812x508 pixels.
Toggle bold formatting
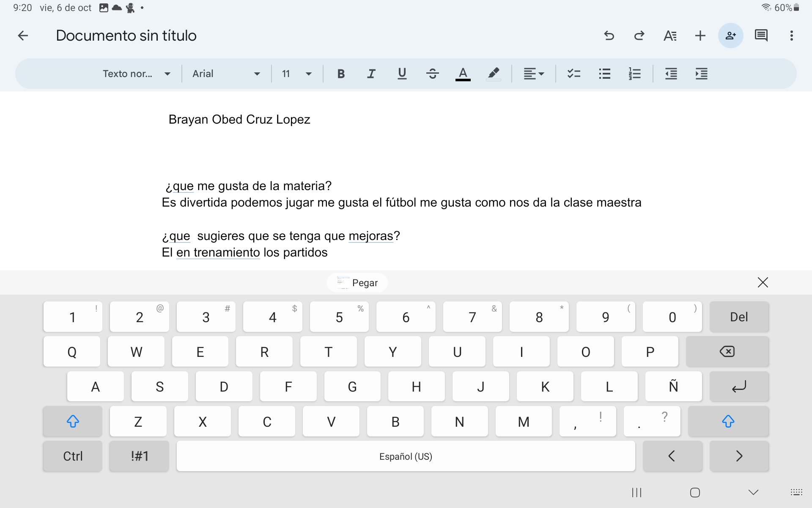(x=341, y=74)
